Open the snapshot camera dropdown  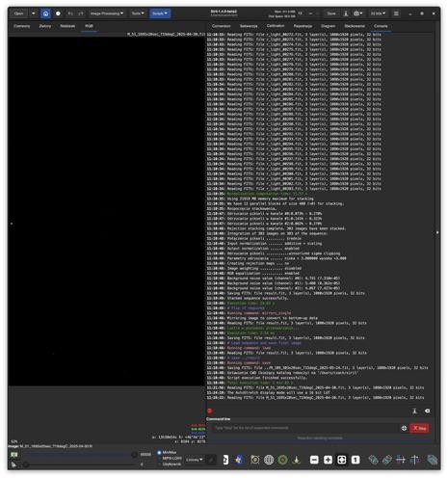point(357,13)
